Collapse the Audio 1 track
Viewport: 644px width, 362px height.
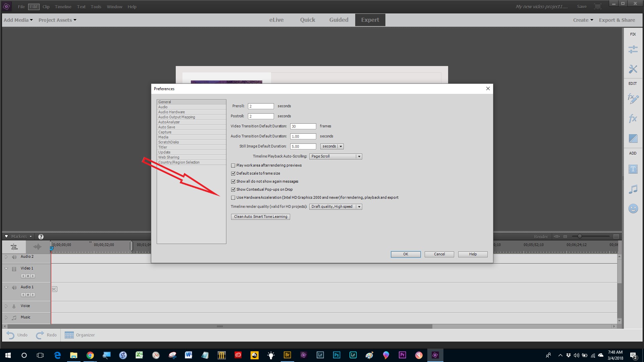[x=6, y=287]
